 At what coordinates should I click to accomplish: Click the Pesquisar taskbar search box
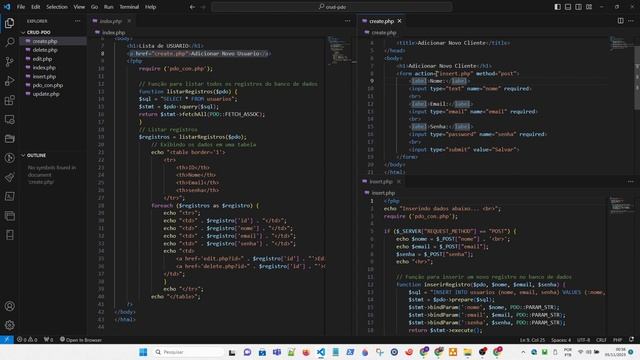[x=188, y=352]
